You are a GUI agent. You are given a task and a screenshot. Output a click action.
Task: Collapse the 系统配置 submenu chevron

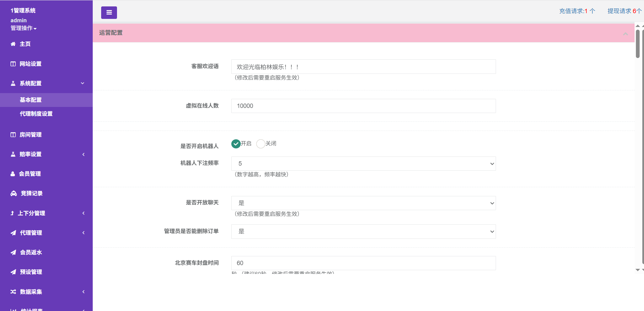[83, 83]
